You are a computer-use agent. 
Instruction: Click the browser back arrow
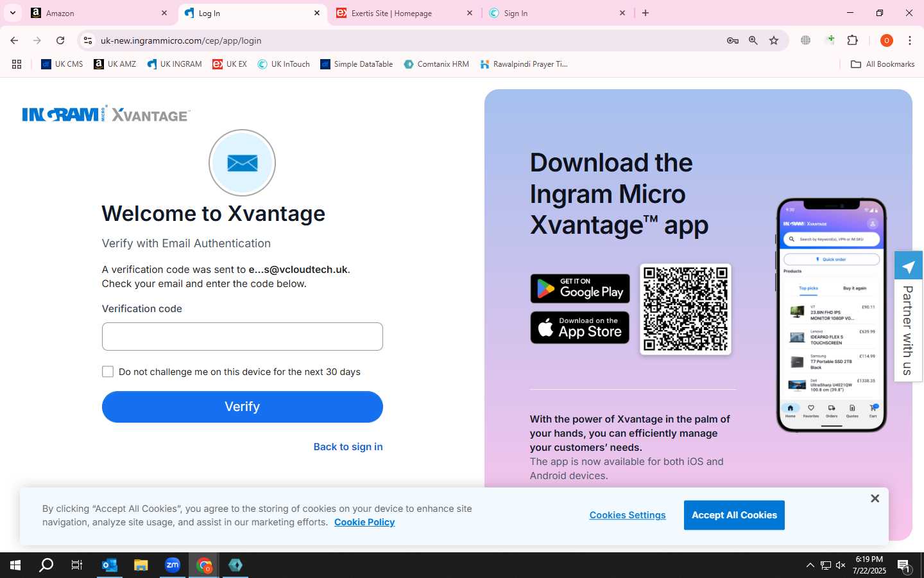click(14, 40)
